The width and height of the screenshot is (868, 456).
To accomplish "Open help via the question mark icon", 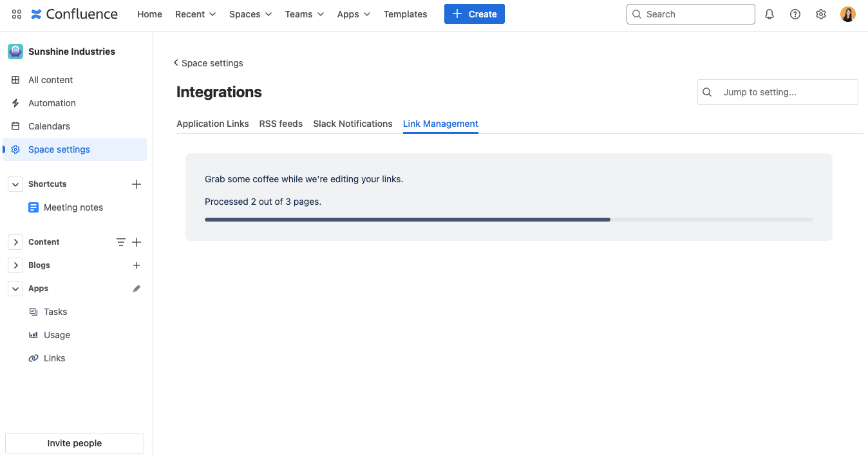I will click(795, 14).
